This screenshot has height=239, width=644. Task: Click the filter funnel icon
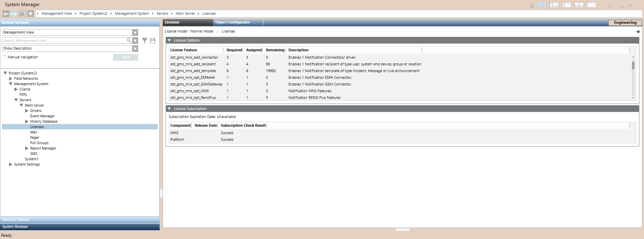[145, 41]
